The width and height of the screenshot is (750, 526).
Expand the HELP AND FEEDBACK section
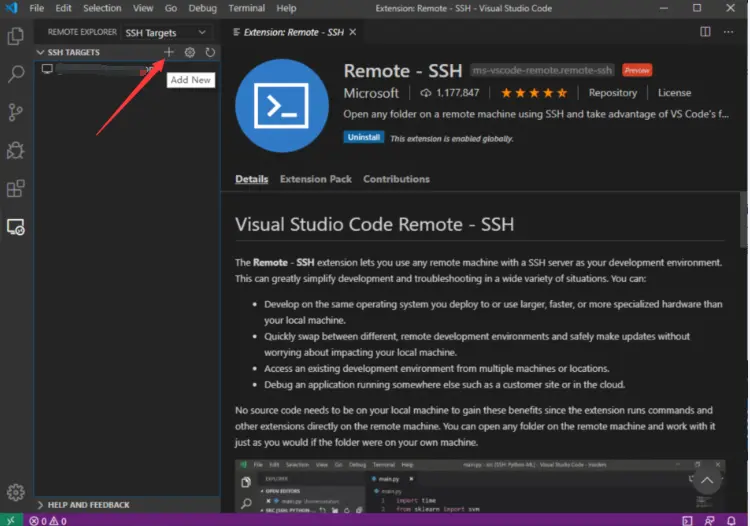84,504
